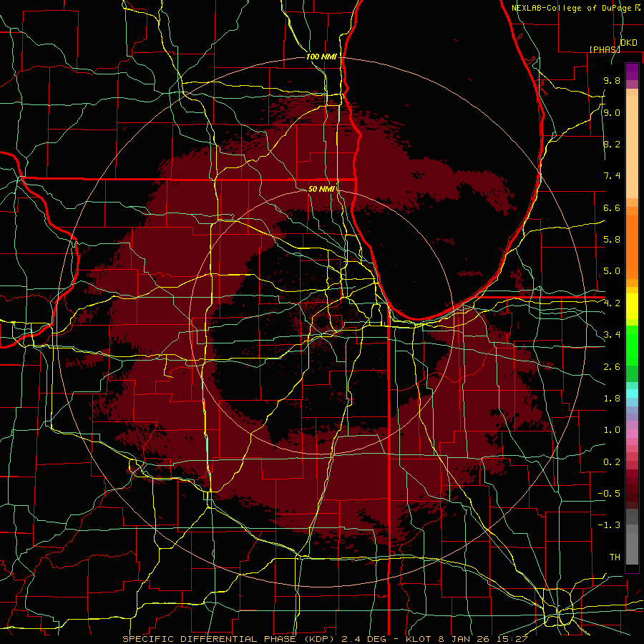
Task: Click the "OKD" label above the color scale
Action: pos(629,43)
